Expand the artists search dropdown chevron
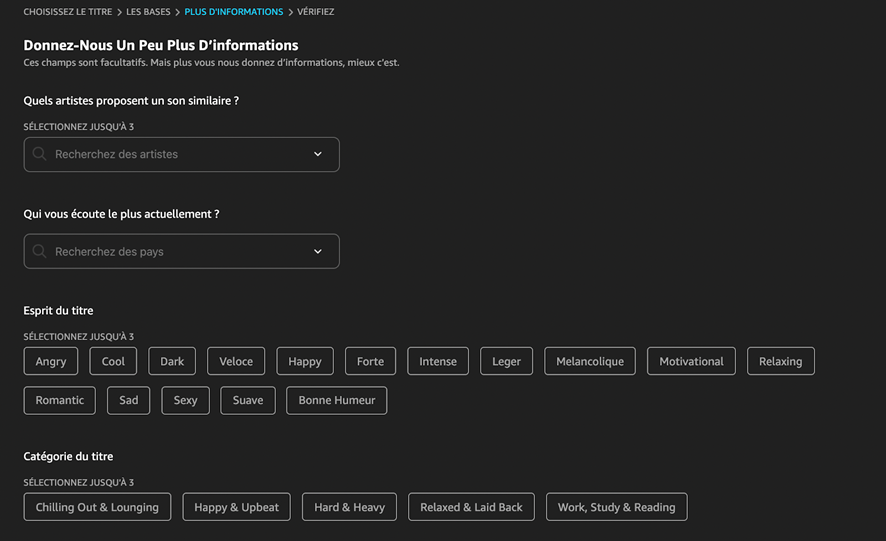The width and height of the screenshot is (886, 541). 318,154
